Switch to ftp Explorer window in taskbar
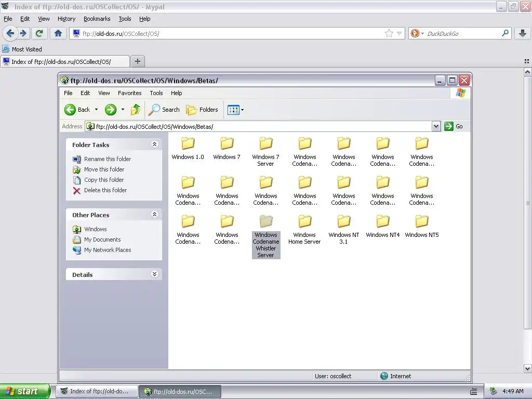 tap(180, 391)
